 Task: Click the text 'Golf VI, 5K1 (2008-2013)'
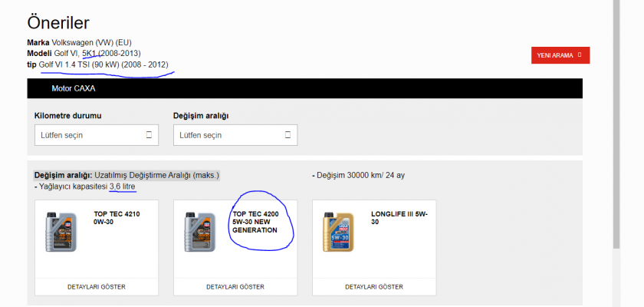97,54
